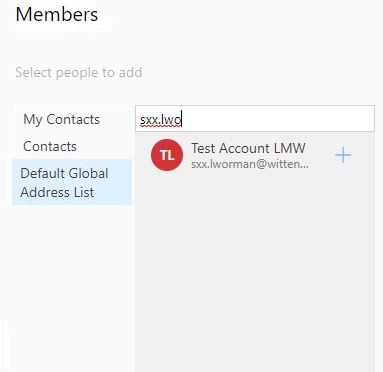
Task: Choose the Test Account LMW name text
Action: 248,148
